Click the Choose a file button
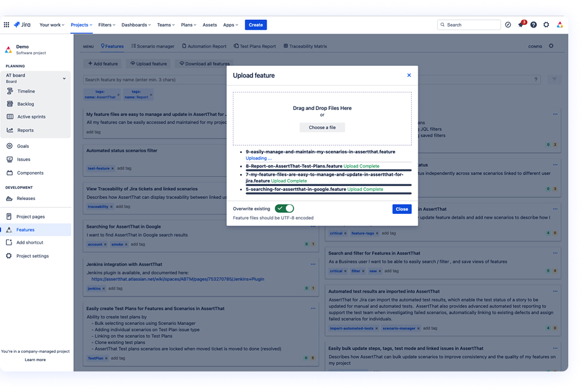The image size is (584, 392). click(x=322, y=127)
